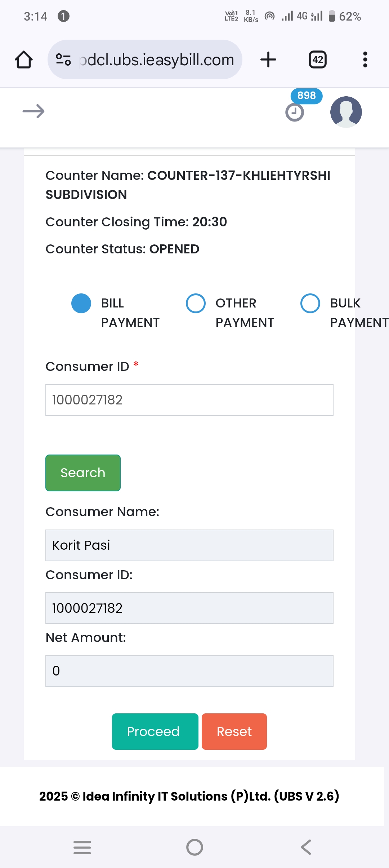Open user profile avatar menu
Image resolution: width=389 pixels, height=868 pixels.
(x=346, y=112)
